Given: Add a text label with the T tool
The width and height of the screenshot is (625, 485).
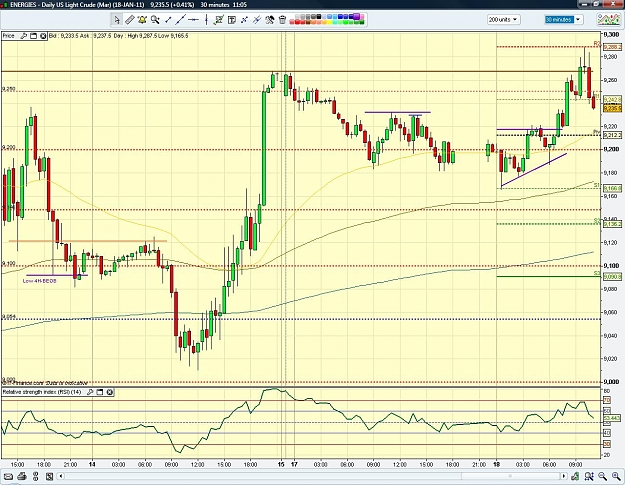Looking at the screenshot, I should coord(232,20).
